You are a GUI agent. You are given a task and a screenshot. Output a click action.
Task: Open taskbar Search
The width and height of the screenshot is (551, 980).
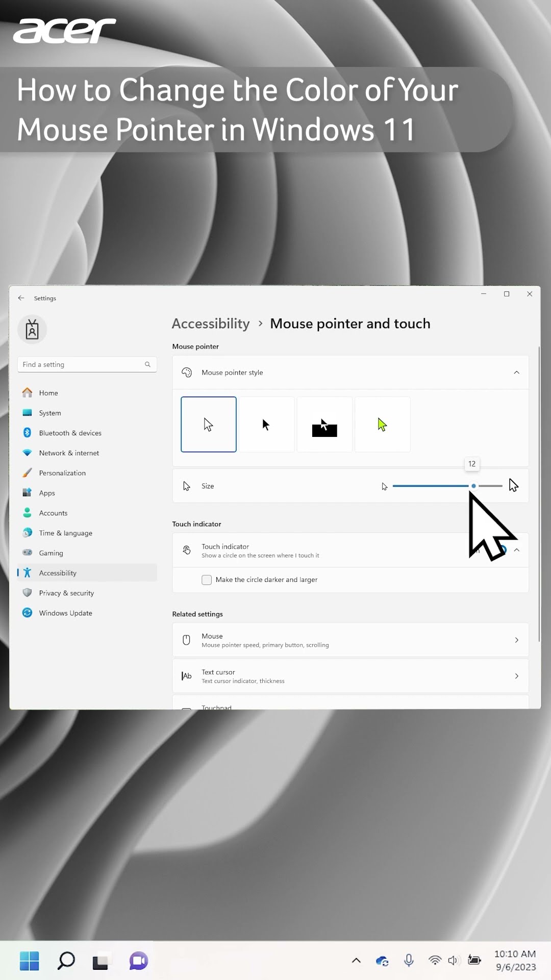pos(66,961)
